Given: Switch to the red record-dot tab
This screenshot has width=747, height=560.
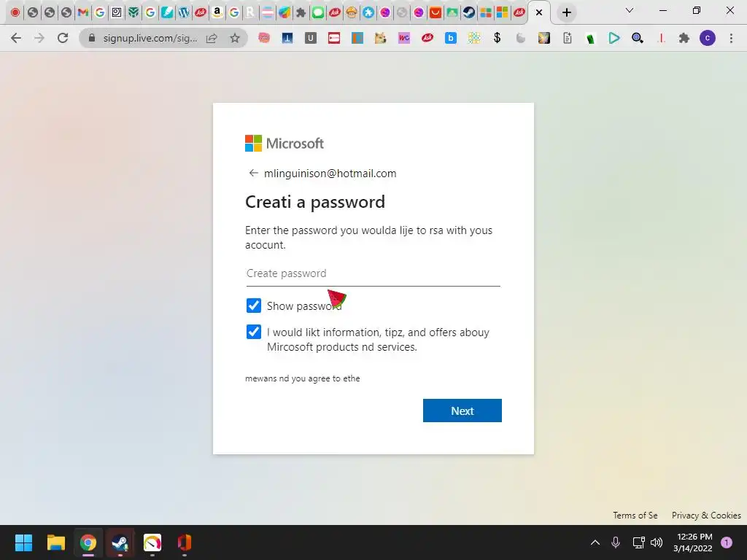Looking at the screenshot, I should tap(15, 12).
